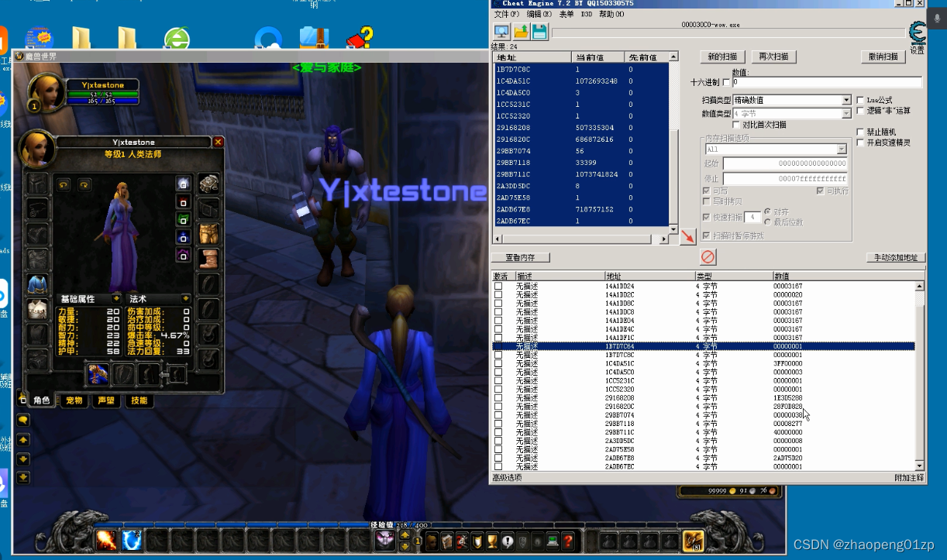947x560 pixels.
Task: Enable the 开启变速精灵 checkbox
Action: (x=860, y=143)
